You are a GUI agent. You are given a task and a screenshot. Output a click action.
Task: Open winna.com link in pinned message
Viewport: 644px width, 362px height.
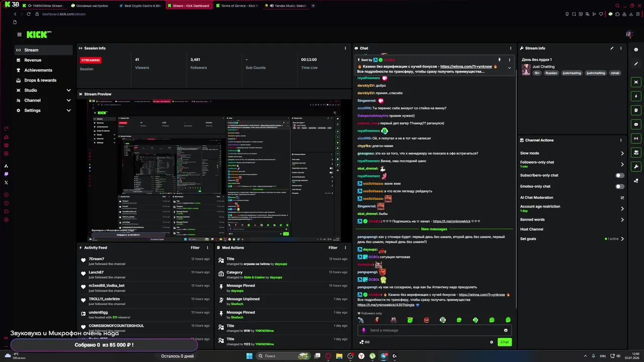pyautogui.click(x=466, y=66)
